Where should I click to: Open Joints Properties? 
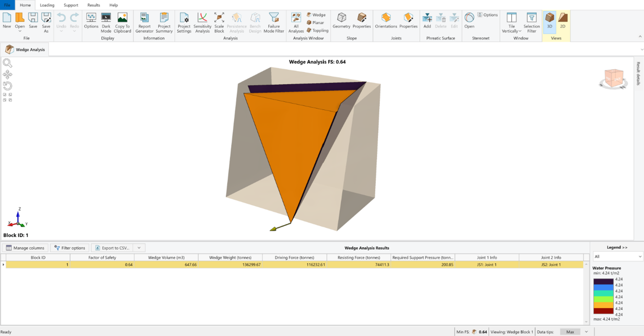pyautogui.click(x=408, y=21)
